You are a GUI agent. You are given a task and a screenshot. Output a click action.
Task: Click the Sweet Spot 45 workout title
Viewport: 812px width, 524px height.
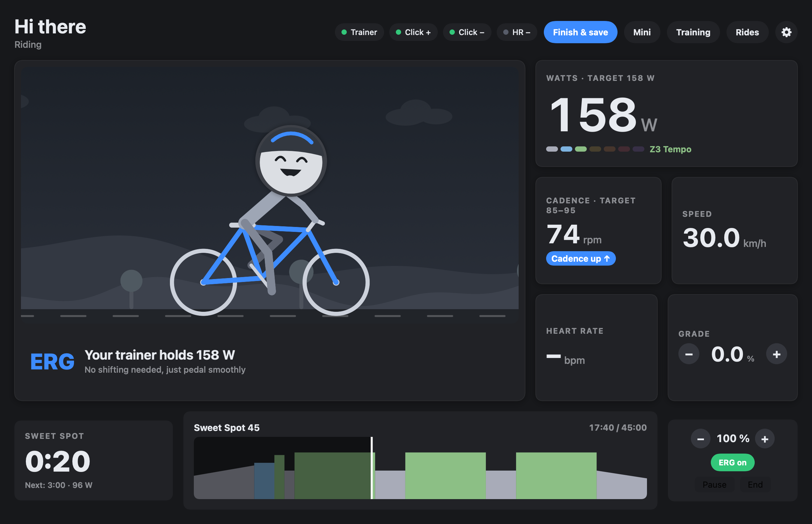point(227,428)
